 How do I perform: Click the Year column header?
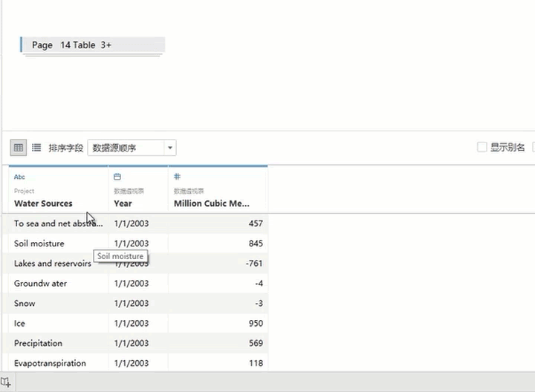pos(123,203)
